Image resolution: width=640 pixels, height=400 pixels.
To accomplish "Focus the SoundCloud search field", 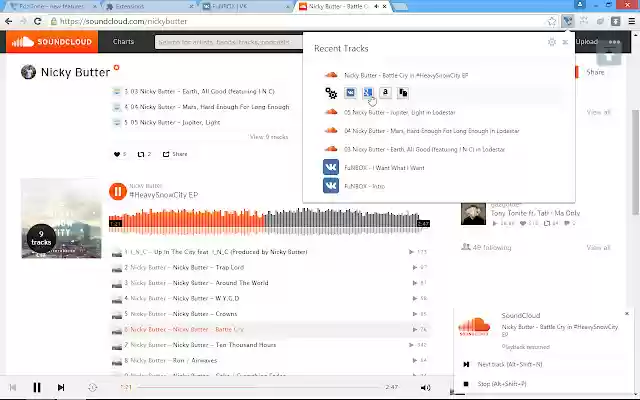I will [229, 42].
